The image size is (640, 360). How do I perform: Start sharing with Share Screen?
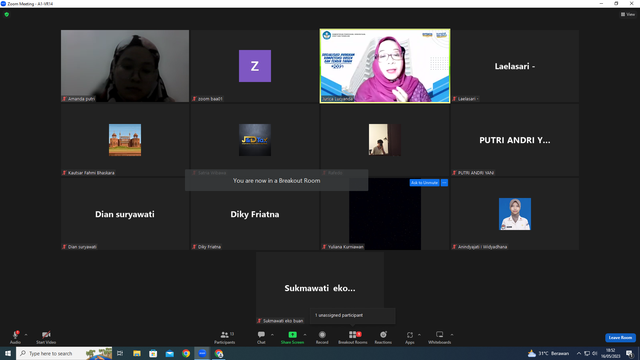point(292,337)
